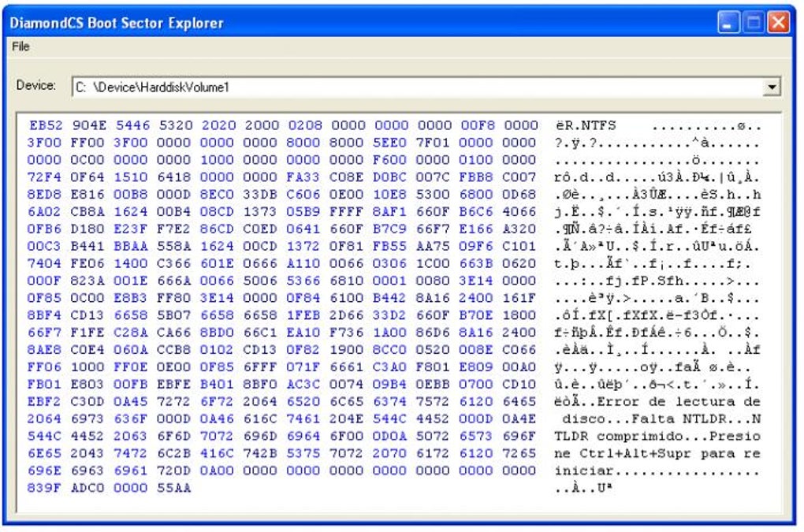This screenshot has height=532, width=804.
Task: Select hex value 8ED8
Action: pos(45,195)
